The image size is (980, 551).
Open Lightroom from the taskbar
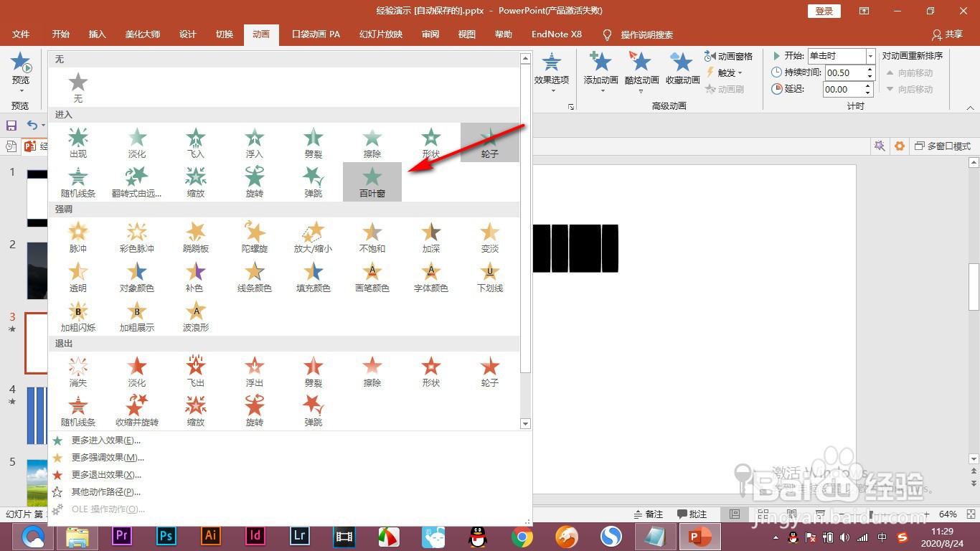(300, 536)
